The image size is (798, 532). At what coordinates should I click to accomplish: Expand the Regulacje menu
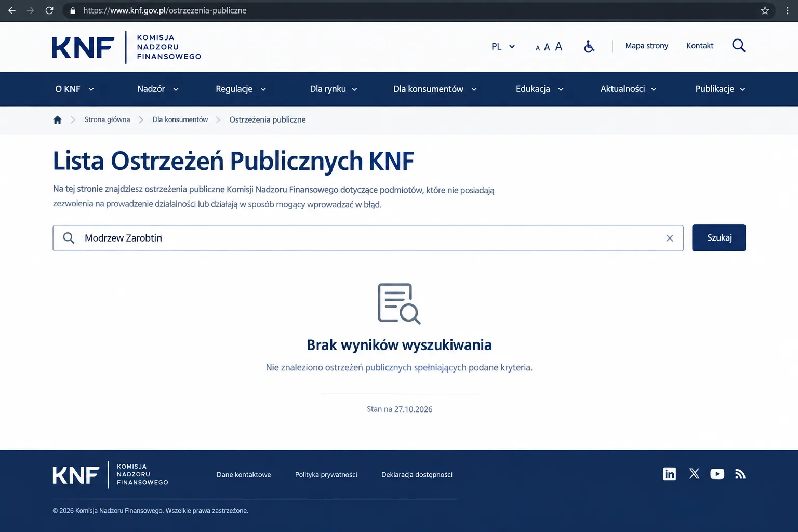[x=241, y=89]
